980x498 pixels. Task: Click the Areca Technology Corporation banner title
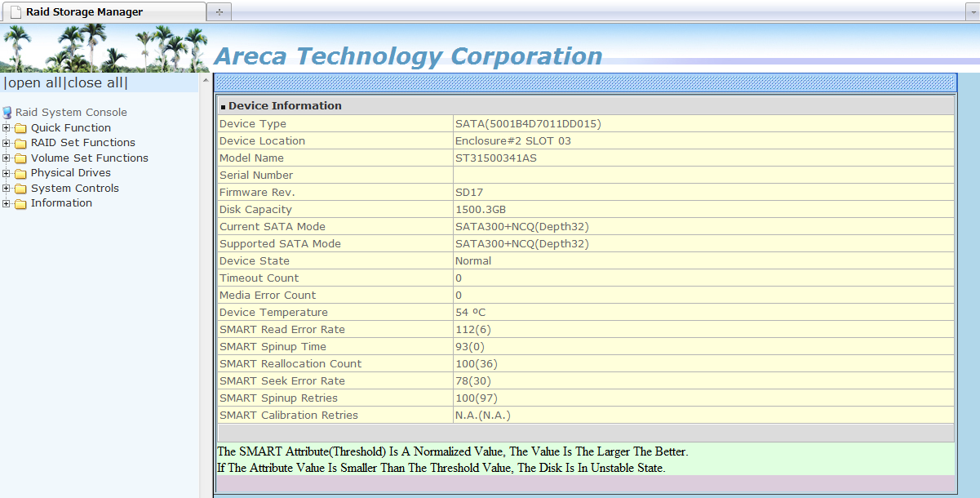(407, 56)
